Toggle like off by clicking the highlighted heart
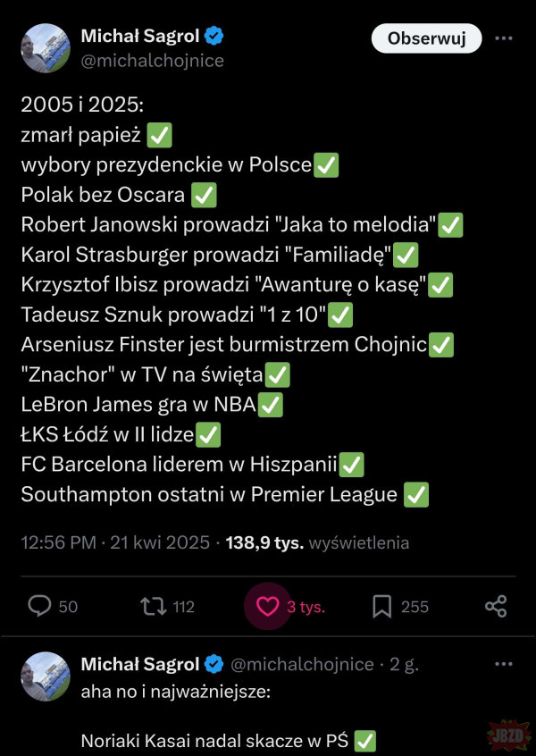This screenshot has height=756, width=536. point(268,606)
